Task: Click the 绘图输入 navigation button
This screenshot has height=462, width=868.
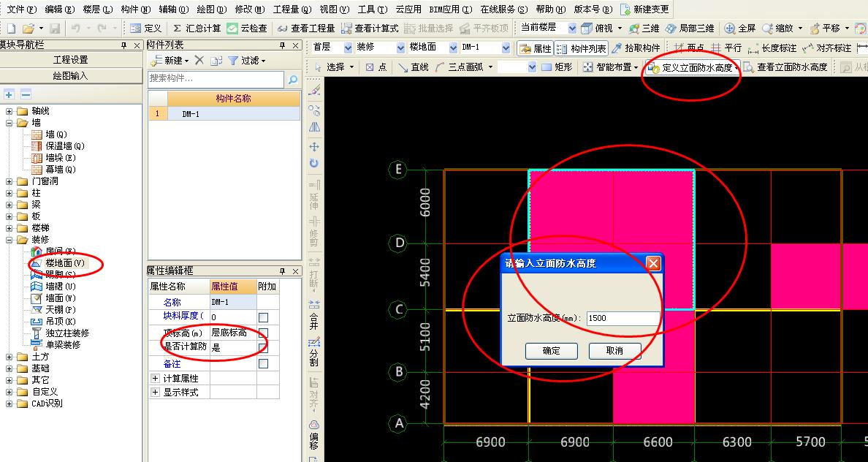Action: (x=71, y=76)
